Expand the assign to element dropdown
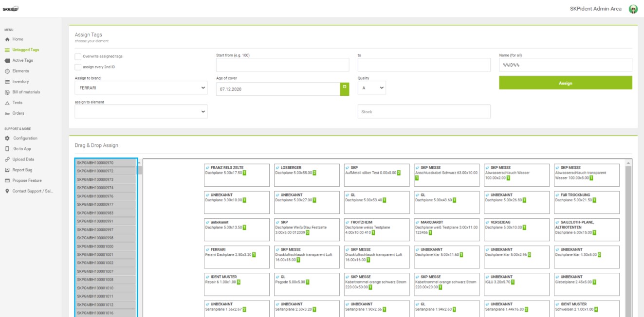 click(x=141, y=111)
